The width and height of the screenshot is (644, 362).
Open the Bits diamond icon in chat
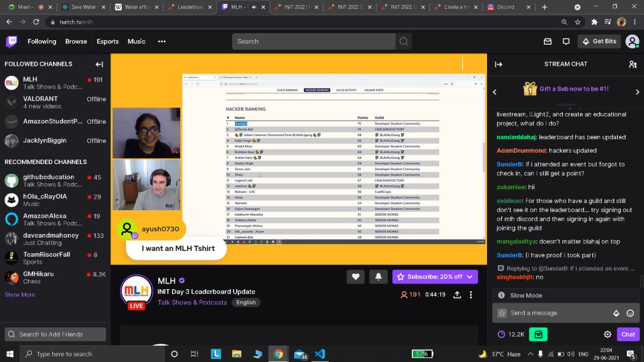pyautogui.click(x=616, y=313)
